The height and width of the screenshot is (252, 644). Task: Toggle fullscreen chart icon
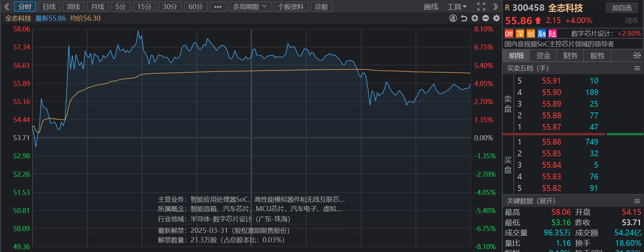click(481, 7)
